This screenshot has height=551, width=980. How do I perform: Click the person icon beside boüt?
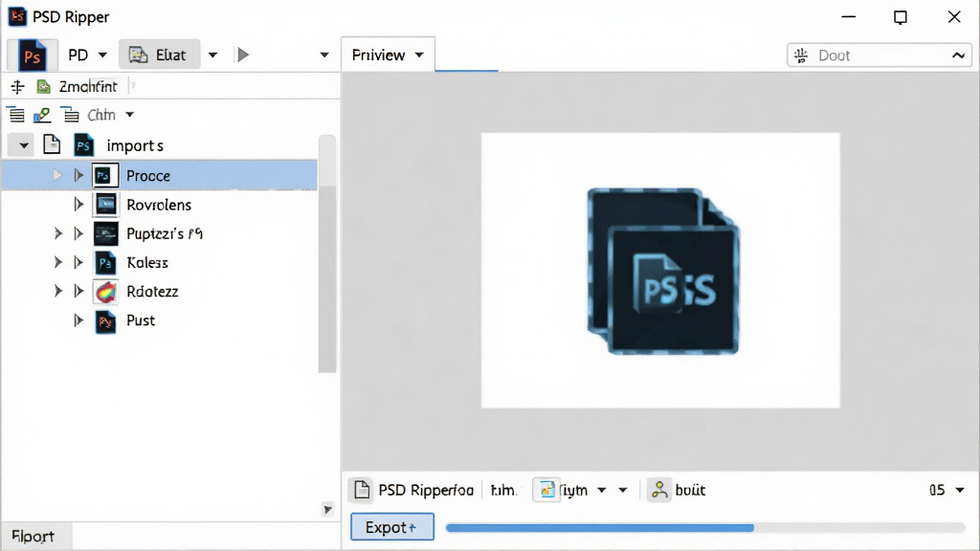coord(658,490)
